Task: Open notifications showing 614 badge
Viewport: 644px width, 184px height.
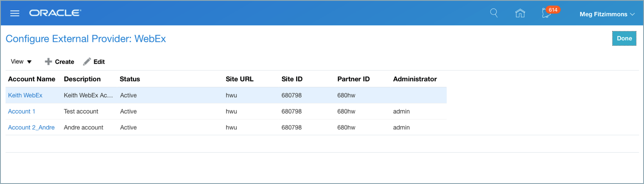Action: pyautogui.click(x=546, y=14)
